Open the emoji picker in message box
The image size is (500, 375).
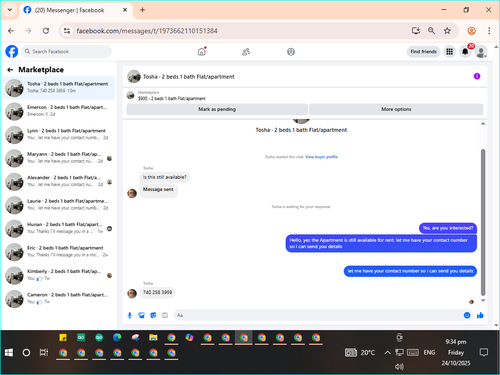(x=467, y=315)
